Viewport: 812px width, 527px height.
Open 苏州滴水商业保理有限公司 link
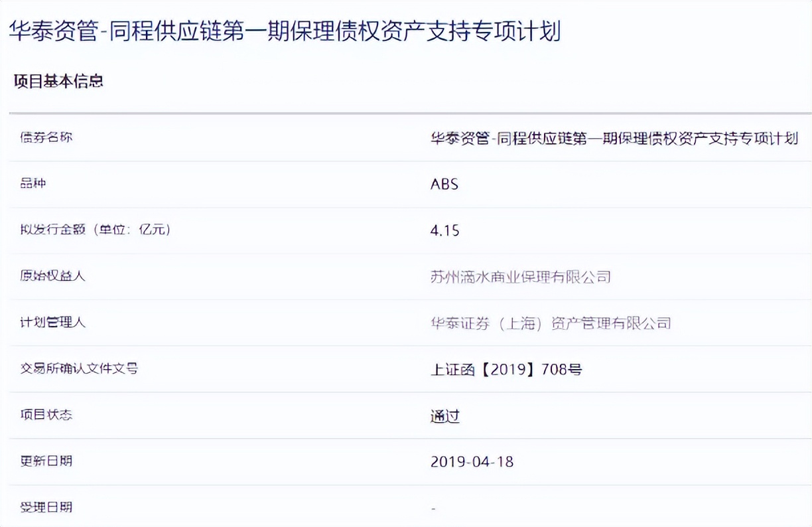pyautogui.click(x=520, y=277)
